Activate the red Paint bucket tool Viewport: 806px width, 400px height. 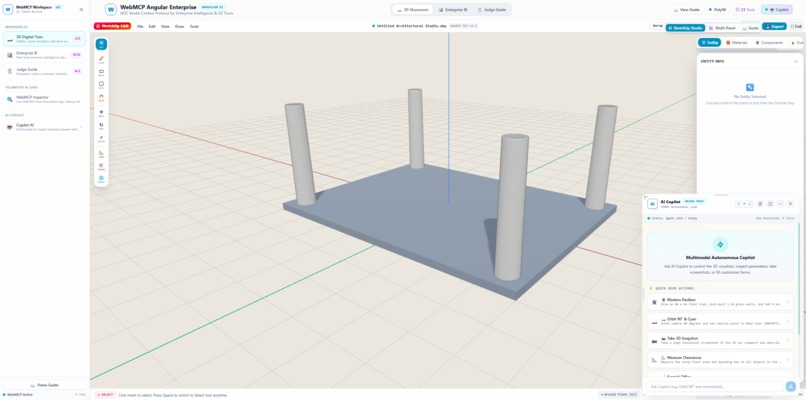pyautogui.click(x=101, y=167)
